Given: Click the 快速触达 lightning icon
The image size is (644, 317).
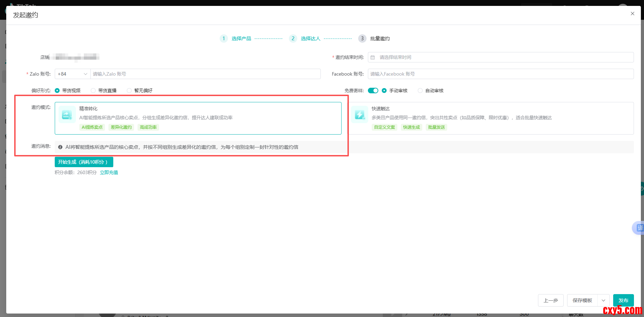Looking at the screenshot, I should tap(359, 115).
